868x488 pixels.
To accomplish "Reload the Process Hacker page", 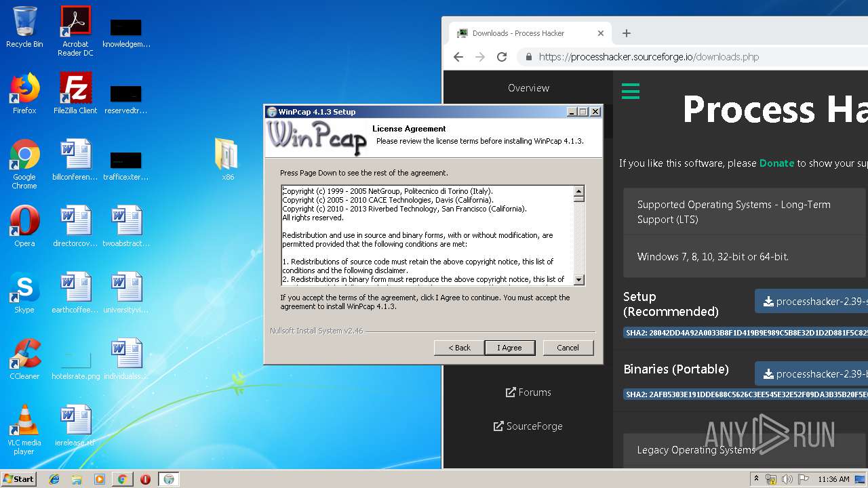I will [x=502, y=57].
